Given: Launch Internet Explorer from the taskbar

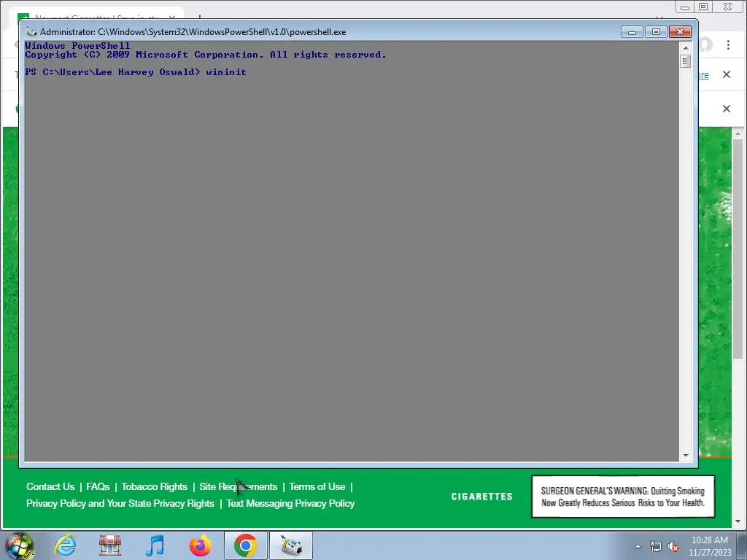Looking at the screenshot, I should tap(65, 545).
